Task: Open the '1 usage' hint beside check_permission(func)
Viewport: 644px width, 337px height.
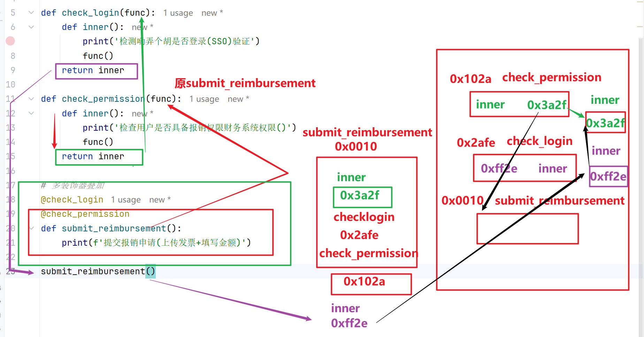Action: click(x=204, y=99)
